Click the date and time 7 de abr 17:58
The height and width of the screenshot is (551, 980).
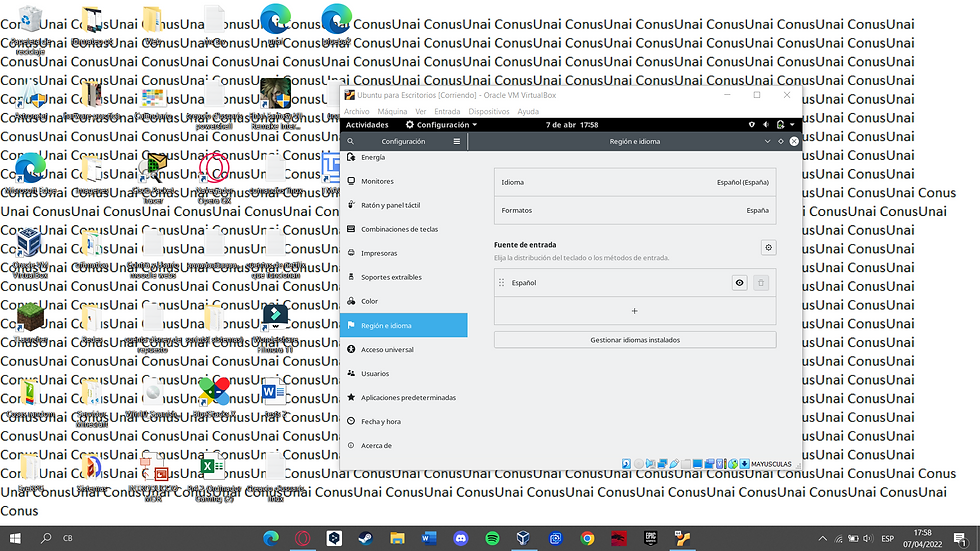coord(572,125)
